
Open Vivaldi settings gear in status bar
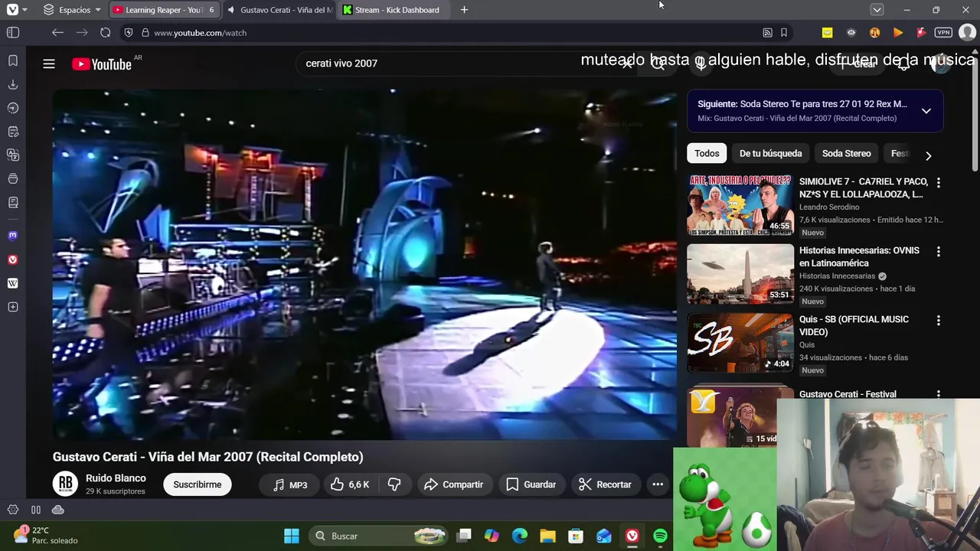click(13, 510)
